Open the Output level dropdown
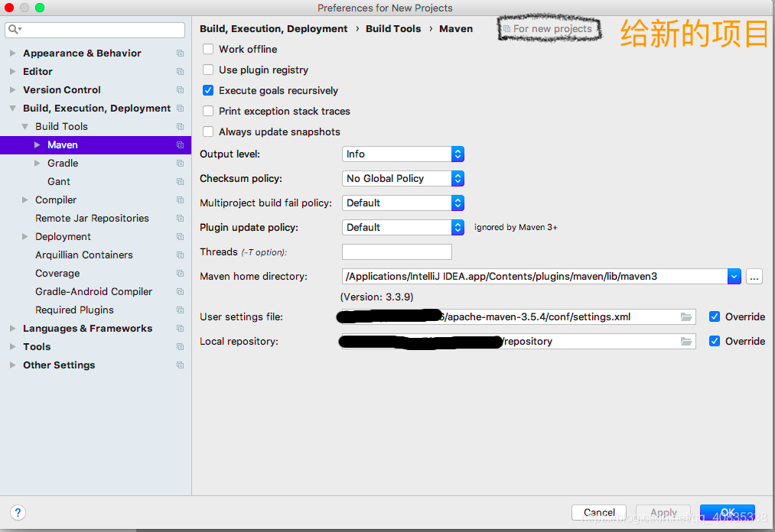The image size is (775, 532). click(403, 154)
